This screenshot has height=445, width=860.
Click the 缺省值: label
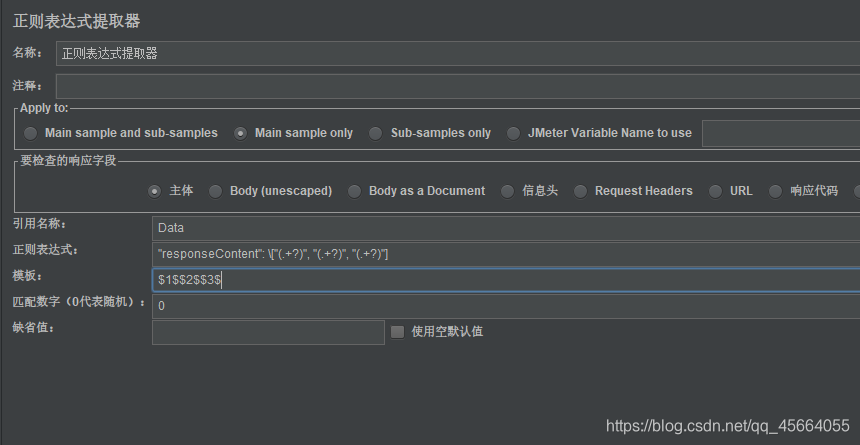point(33,328)
